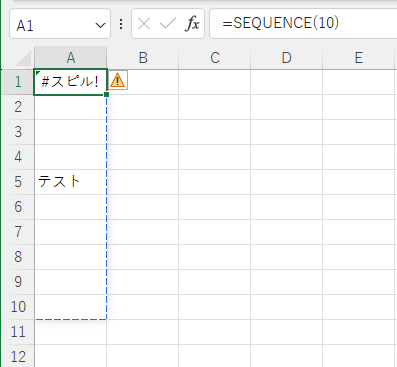Select row 8 header
This screenshot has width=397, height=367.
(18, 257)
